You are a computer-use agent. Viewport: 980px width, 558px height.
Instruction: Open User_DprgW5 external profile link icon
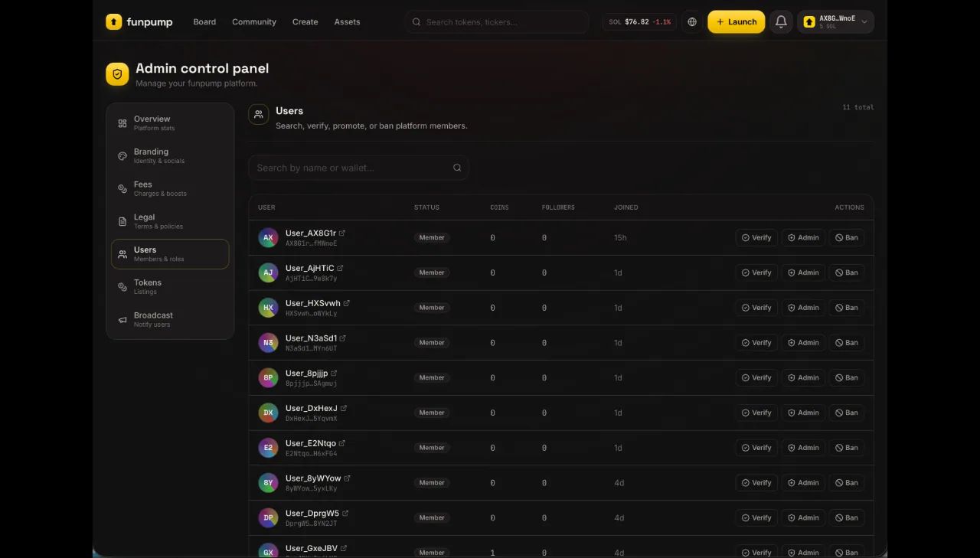tap(345, 514)
